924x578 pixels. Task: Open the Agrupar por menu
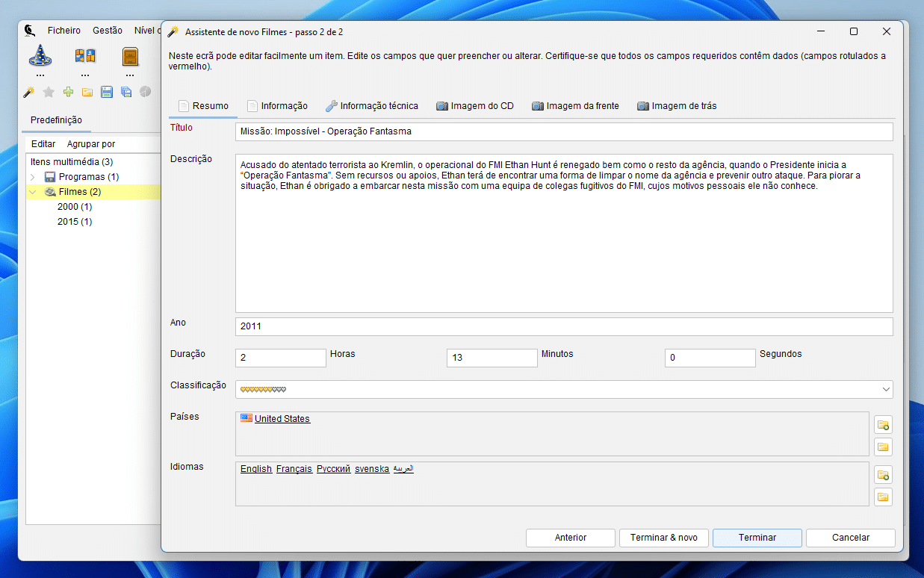point(91,144)
